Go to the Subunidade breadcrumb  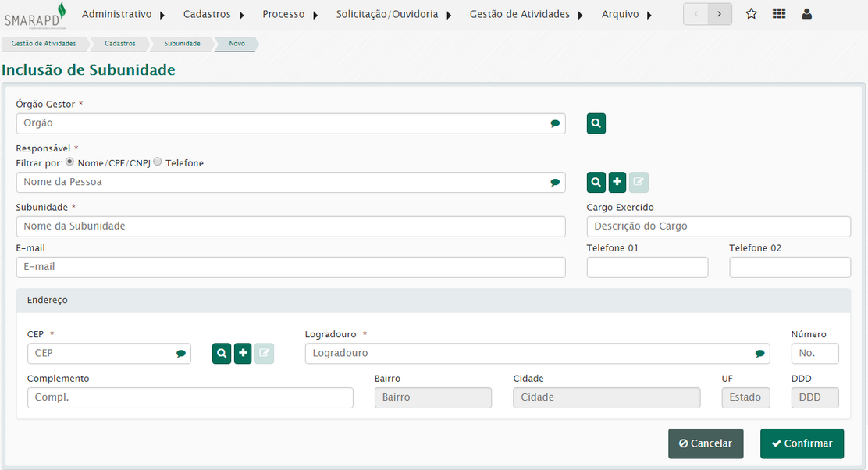pos(182,44)
